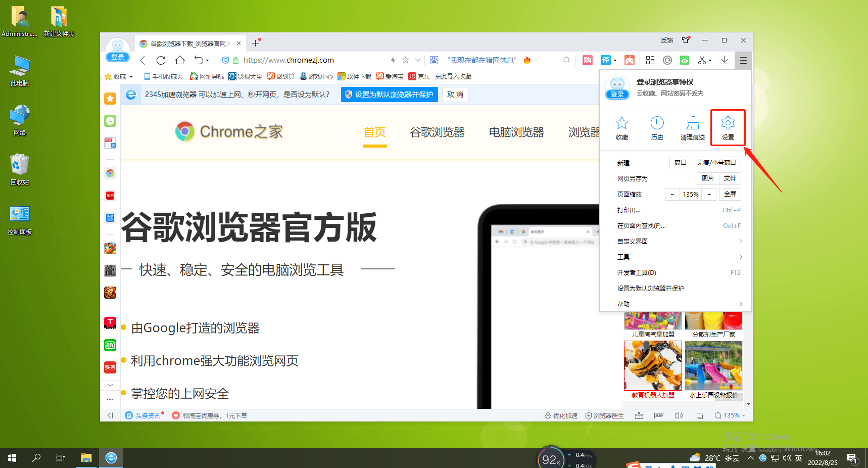Click the clear traces broom icon
This screenshot has height=468, width=868.
693,127
